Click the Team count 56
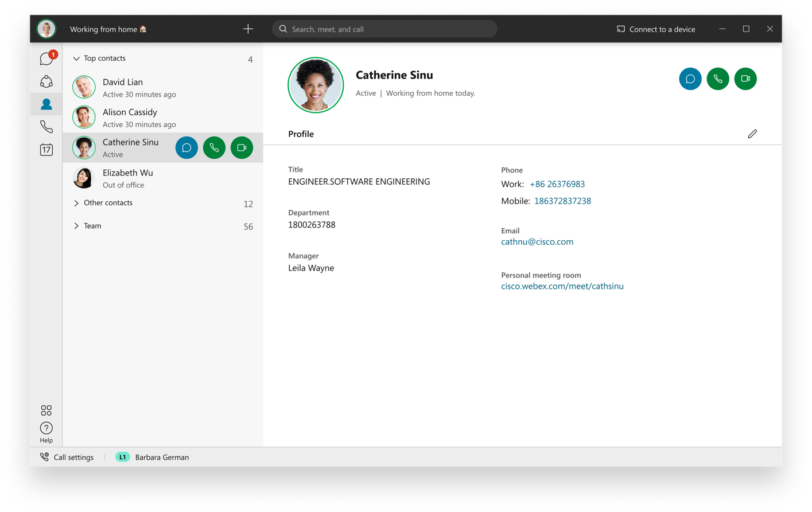Viewport: 812px width, 512px height. (x=248, y=226)
